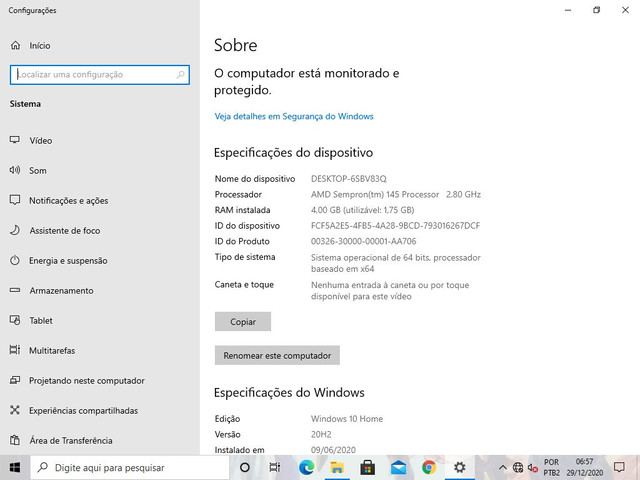Click the Multitarefas icon
This screenshot has width=640, height=480.
(x=15, y=350)
